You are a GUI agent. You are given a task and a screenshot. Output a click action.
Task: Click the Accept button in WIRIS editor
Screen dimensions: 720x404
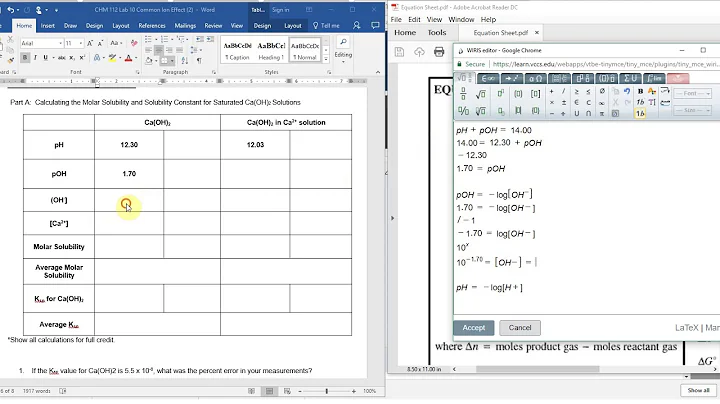[x=473, y=328]
